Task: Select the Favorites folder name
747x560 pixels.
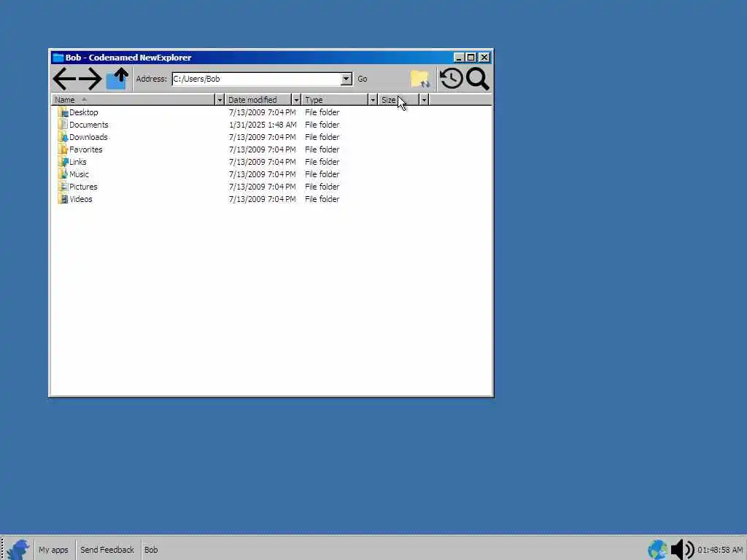Action: 86,149
